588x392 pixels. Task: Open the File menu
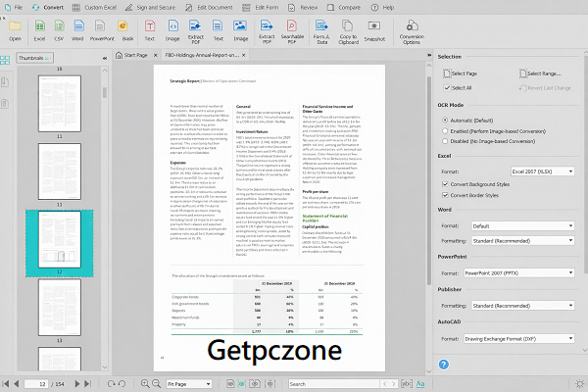[x=14, y=7]
